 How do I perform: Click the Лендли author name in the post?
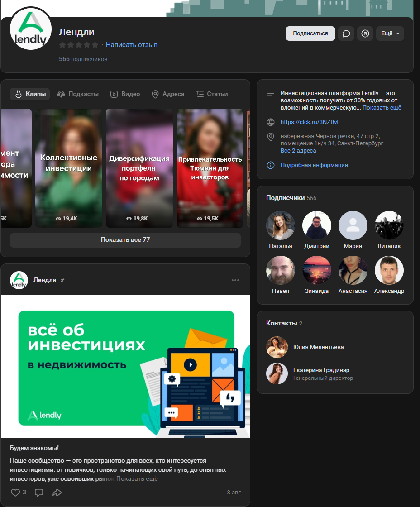pyautogui.click(x=45, y=280)
